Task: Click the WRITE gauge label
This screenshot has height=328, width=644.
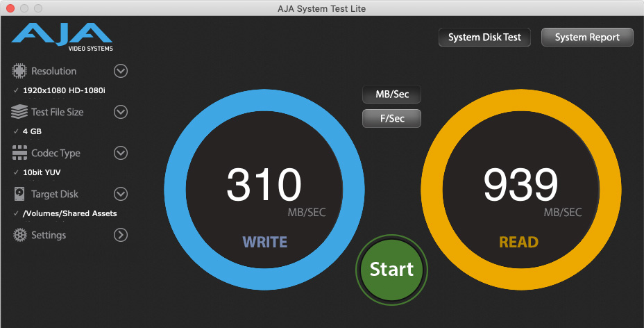Action: [265, 242]
